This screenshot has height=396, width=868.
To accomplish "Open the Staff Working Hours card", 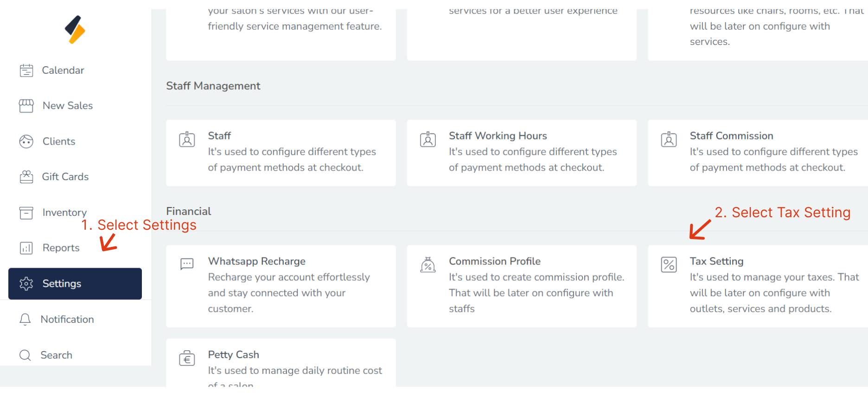I will 498,136.
